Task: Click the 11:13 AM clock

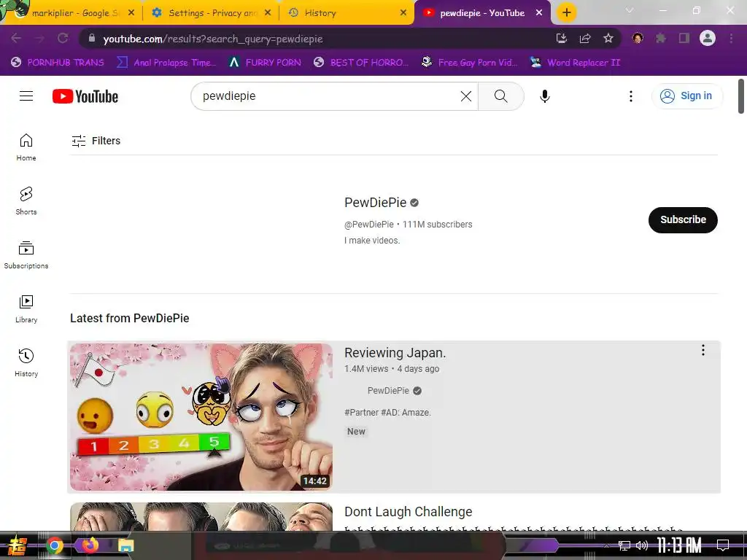Action: click(679, 545)
